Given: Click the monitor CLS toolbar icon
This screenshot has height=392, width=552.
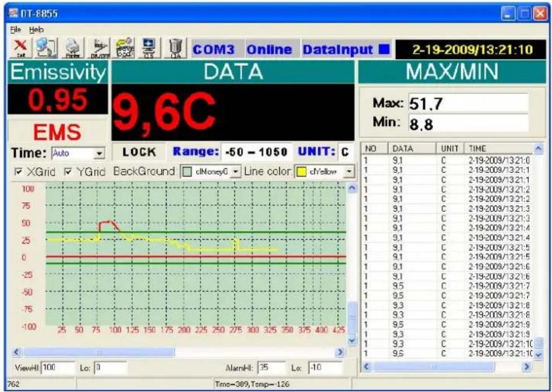Looking at the screenshot, I should pyautogui.click(x=150, y=48).
